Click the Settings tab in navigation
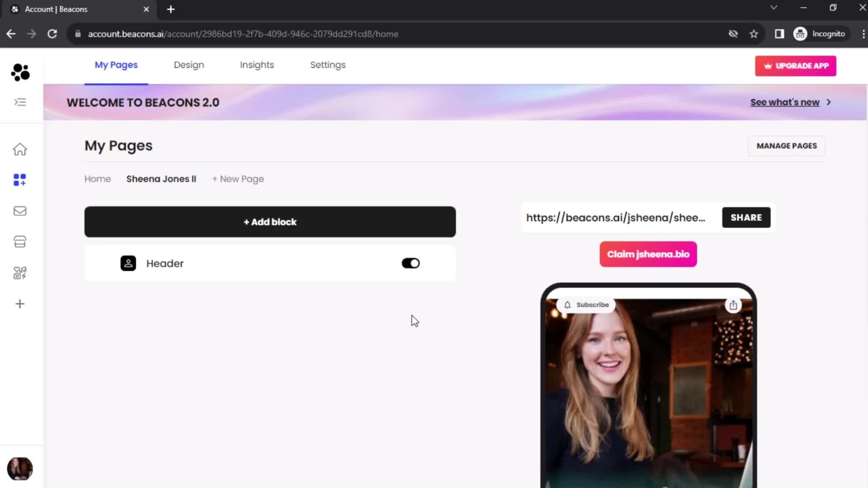Screen dimensions: 868x488 pyautogui.click(x=328, y=65)
